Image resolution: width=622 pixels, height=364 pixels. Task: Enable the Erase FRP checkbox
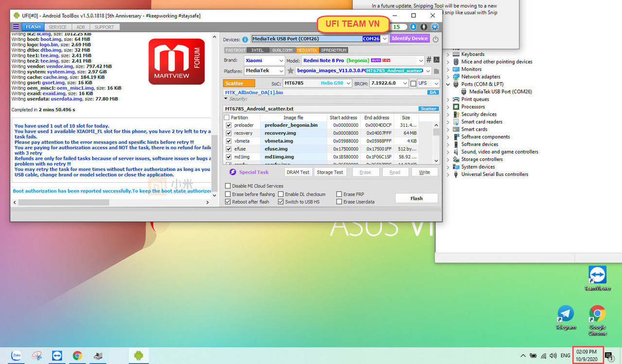click(339, 194)
